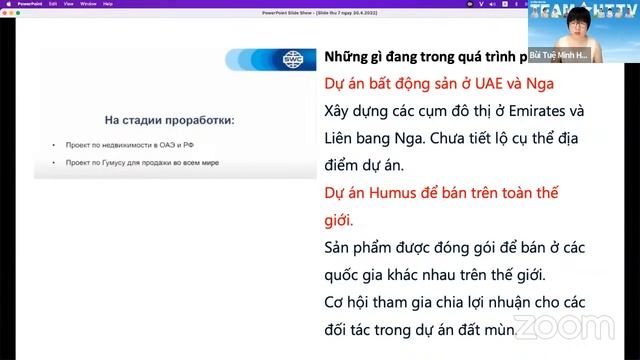Viewport: 640px width, 360px height.
Task: Open the volume control in the menu bar
Action: (x=492, y=4)
